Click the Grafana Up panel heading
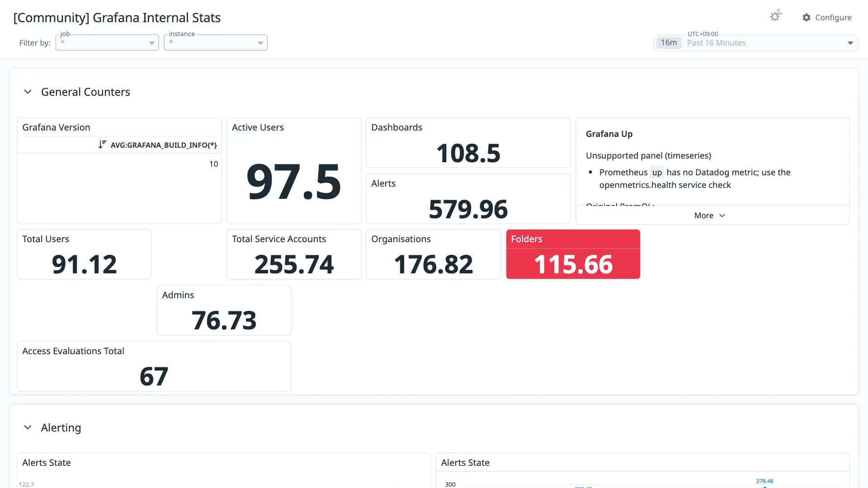 click(x=609, y=134)
